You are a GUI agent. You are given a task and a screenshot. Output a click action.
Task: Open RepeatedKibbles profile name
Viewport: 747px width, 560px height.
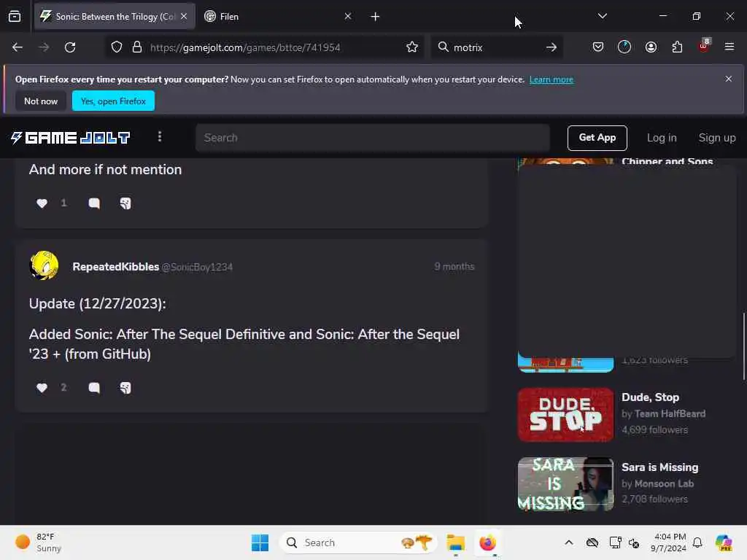pyautogui.click(x=116, y=267)
